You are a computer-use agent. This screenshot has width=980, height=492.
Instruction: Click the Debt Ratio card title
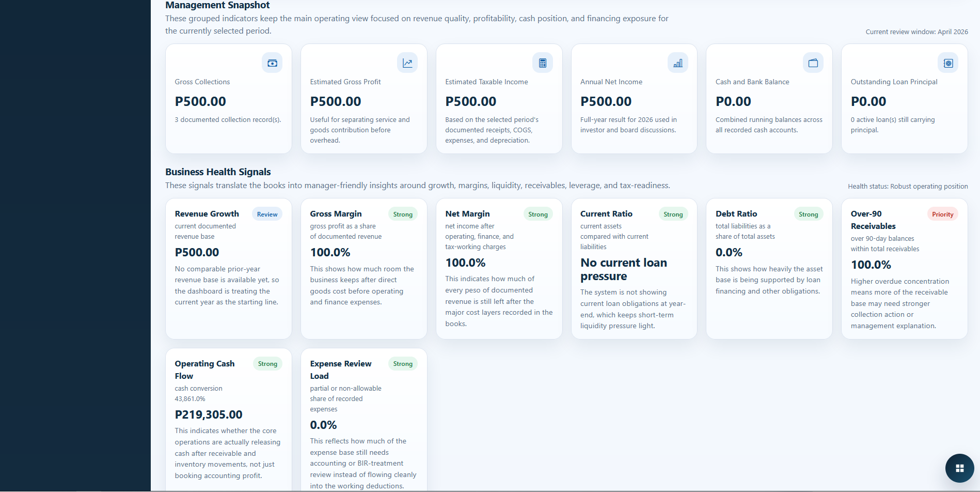(x=736, y=214)
